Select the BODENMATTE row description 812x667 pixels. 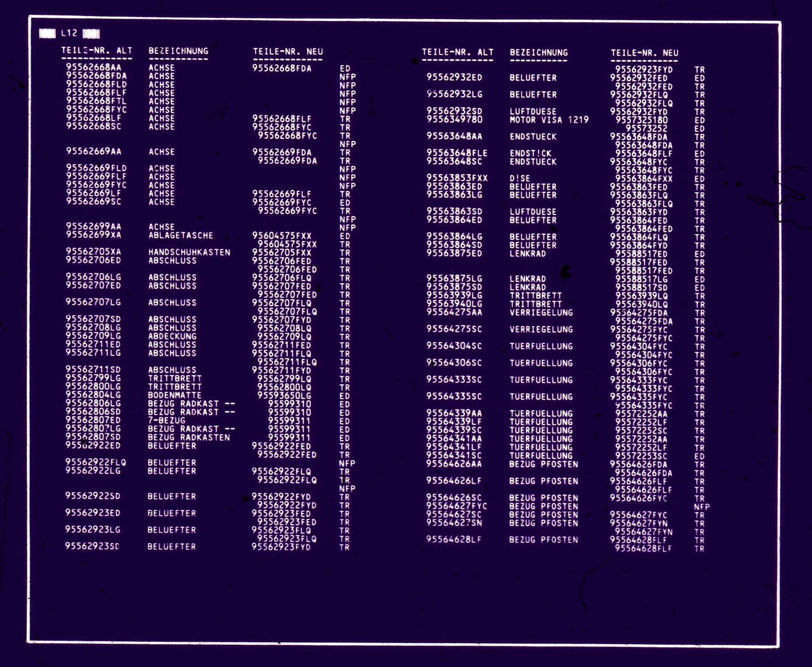click(x=175, y=395)
